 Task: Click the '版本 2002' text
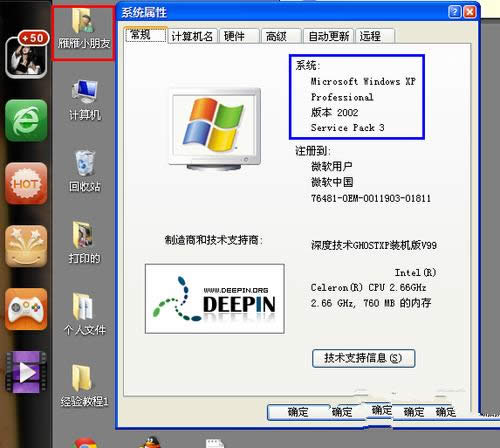[334, 112]
